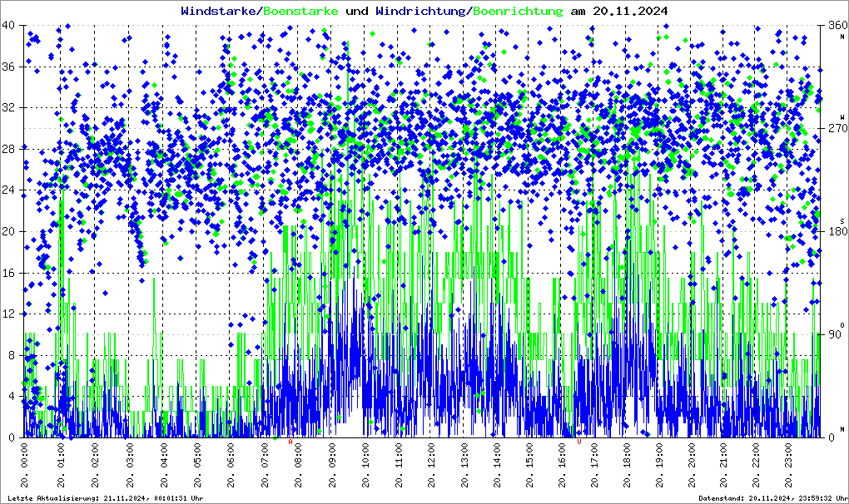Click the 90 direction value on right axis
The width and height of the screenshot is (849, 504).
pyautogui.click(x=832, y=335)
